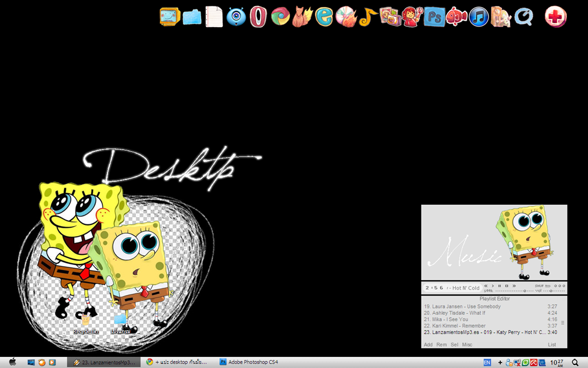Skip to next track in music player
Image resolution: width=588 pixels, height=368 pixels.
[x=514, y=286]
